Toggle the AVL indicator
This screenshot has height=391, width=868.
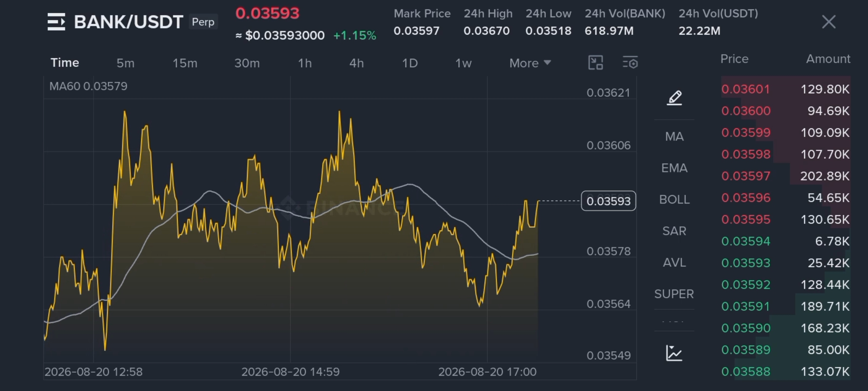coord(674,262)
